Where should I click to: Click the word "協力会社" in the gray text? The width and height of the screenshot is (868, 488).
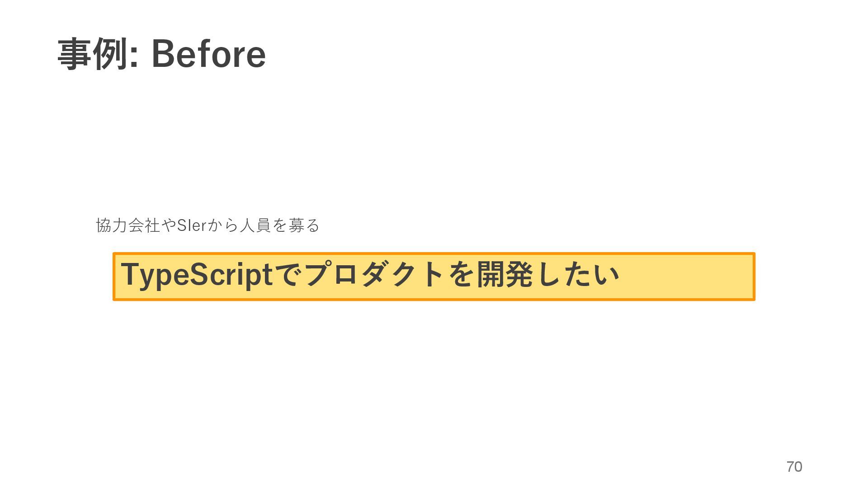click(128, 225)
